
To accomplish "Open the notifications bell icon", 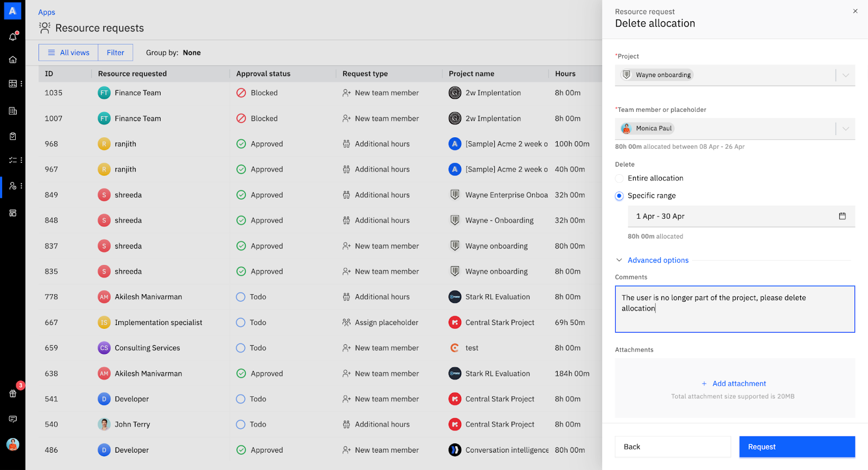I will click(13, 36).
